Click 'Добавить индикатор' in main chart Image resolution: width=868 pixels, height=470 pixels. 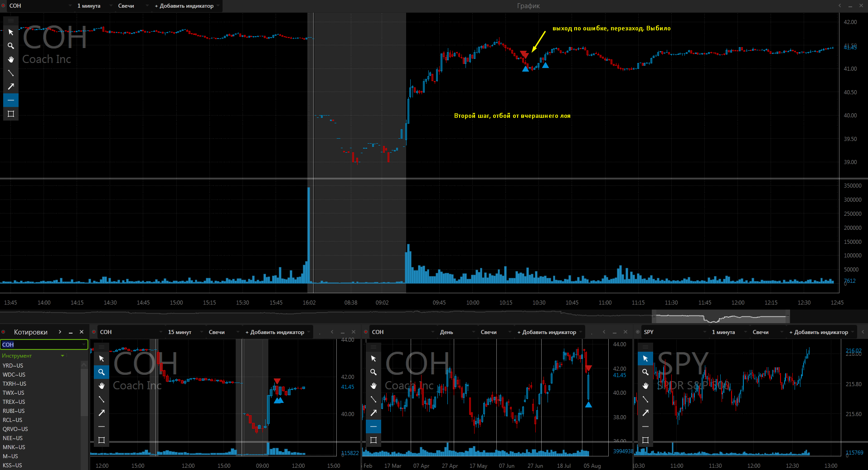coord(187,6)
